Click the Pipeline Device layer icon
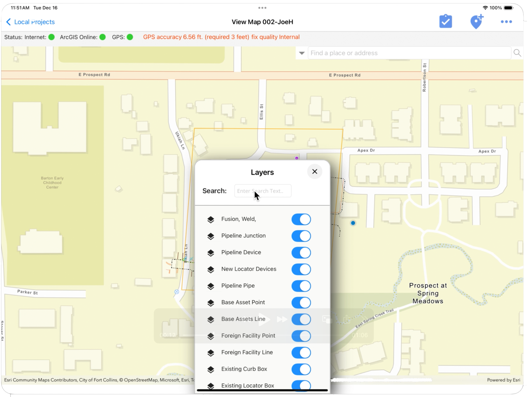 coord(211,253)
